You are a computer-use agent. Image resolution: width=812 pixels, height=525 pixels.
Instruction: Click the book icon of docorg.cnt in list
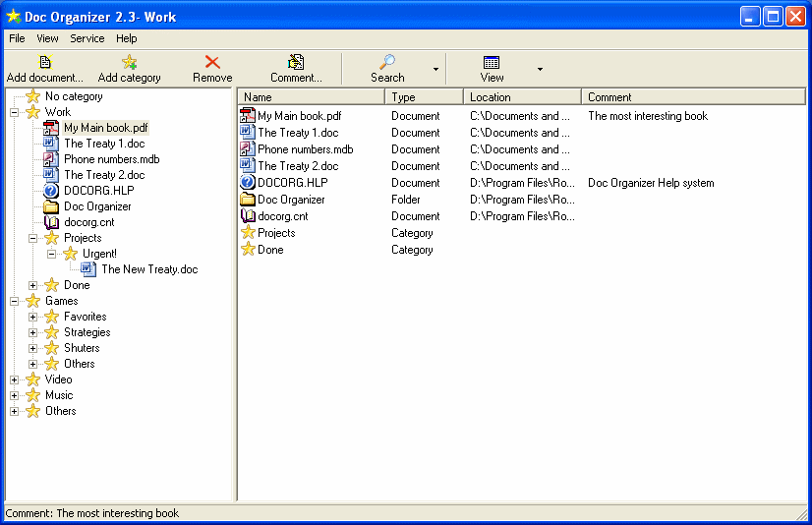pyautogui.click(x=248, y=216)
